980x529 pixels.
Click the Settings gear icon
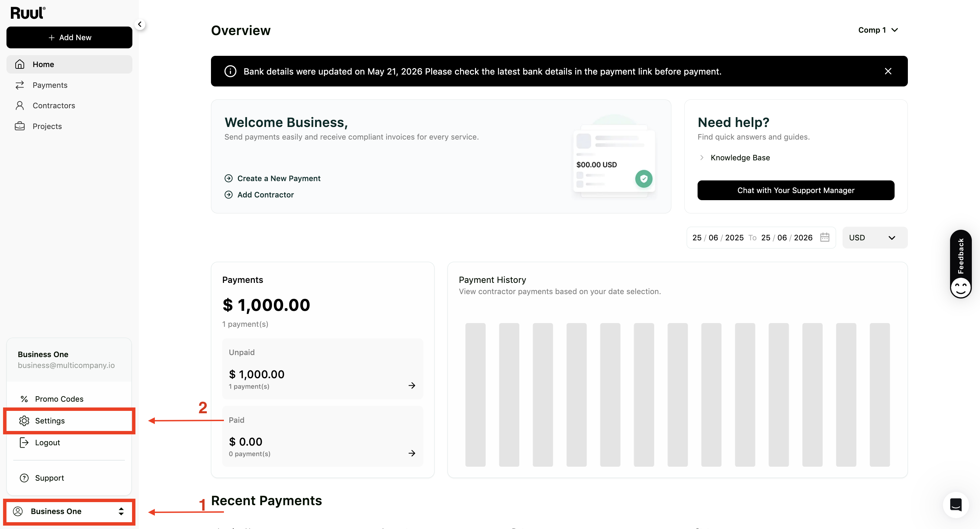pos(24,420)
